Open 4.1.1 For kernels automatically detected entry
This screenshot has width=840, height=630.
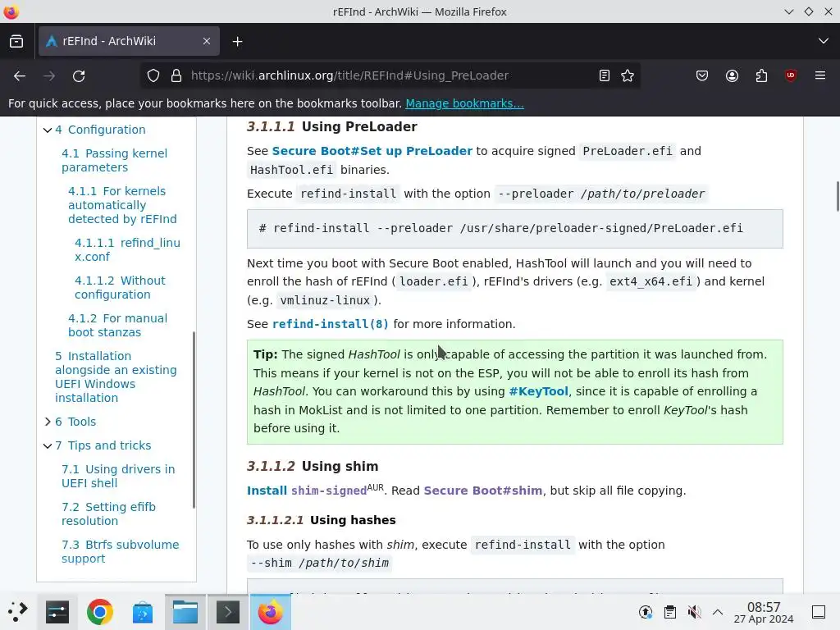(122, 205)
